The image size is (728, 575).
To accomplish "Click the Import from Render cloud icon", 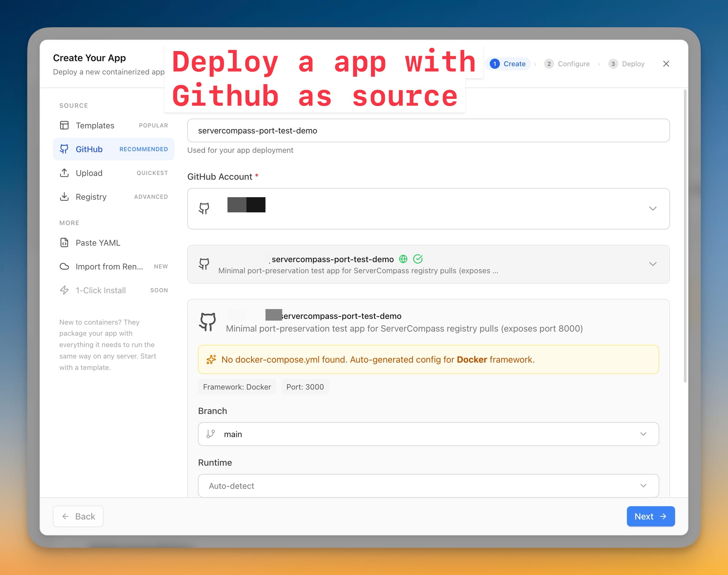I will [x=64, y=266].
